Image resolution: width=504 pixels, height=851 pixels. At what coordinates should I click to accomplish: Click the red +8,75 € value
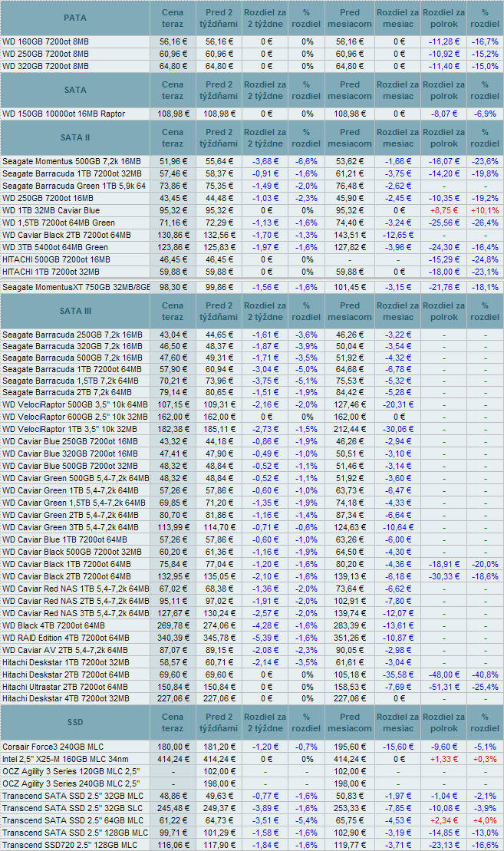pyautogui.click(x=443, y=210)
